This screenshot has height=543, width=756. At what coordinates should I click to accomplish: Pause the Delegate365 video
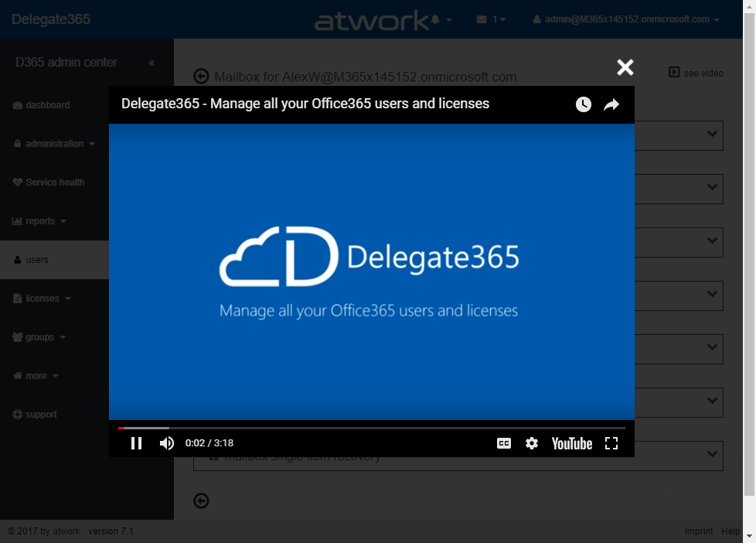click(136, 443)
